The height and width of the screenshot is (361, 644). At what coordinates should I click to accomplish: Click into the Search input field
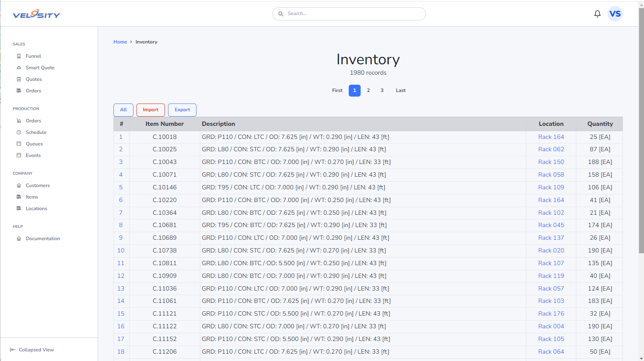[354, 14]
